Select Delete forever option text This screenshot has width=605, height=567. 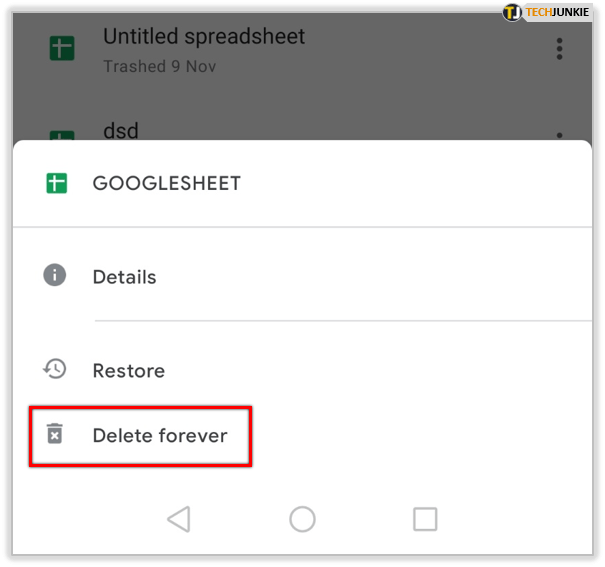coord(160,436)
